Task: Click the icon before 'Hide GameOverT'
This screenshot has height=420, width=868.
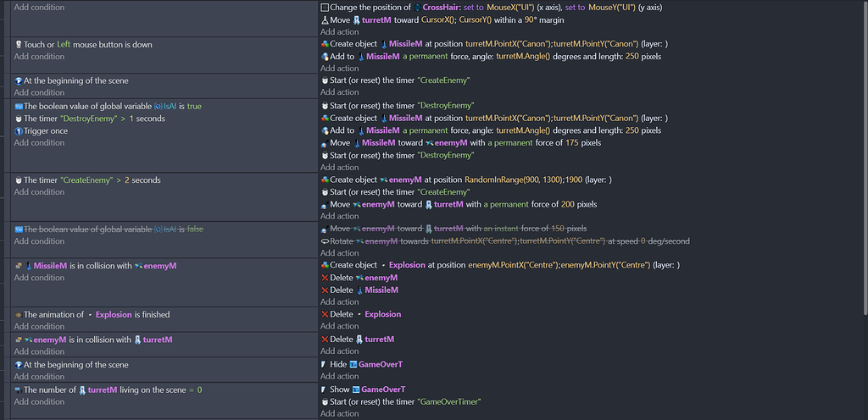Action: tap(323, 365)
